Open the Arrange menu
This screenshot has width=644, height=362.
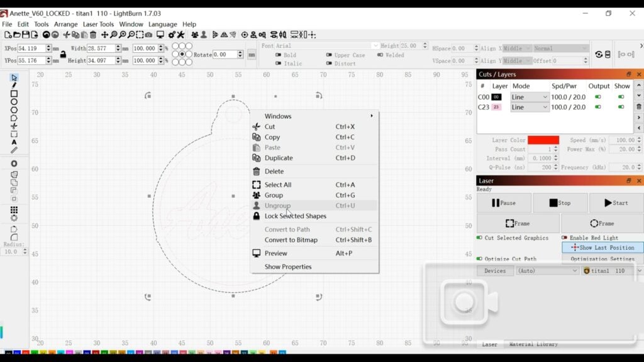pos(65,24)
